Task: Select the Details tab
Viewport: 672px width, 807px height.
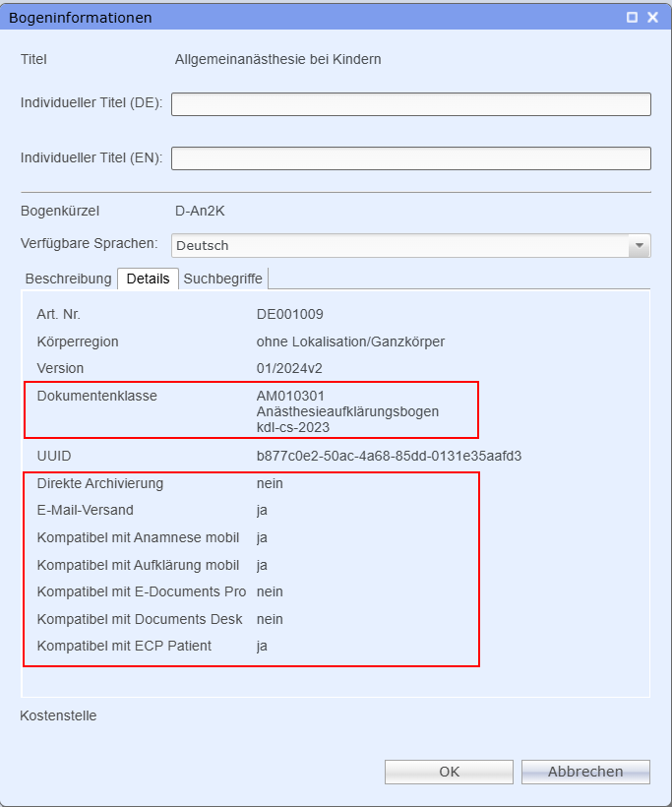Action: 148,279
